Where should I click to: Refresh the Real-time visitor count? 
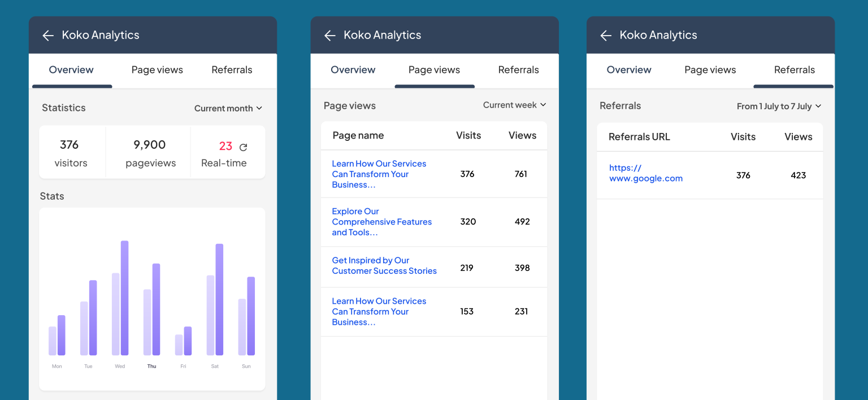coord(243,146)
